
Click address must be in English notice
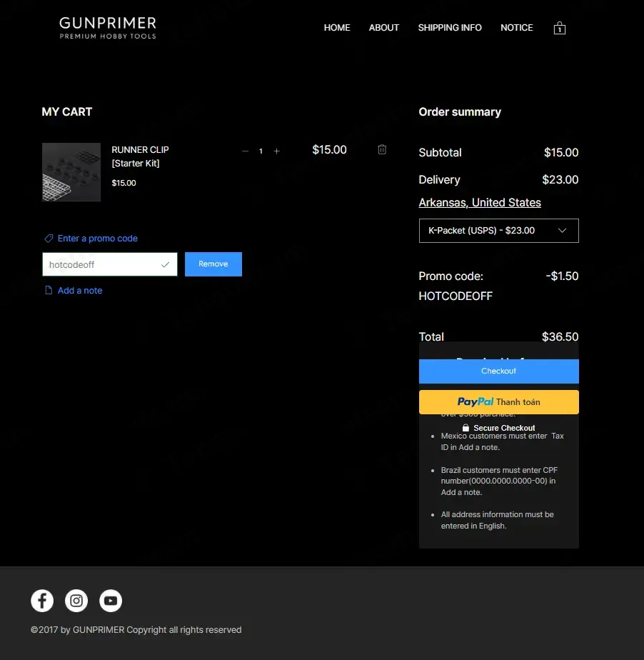(497, 520)
